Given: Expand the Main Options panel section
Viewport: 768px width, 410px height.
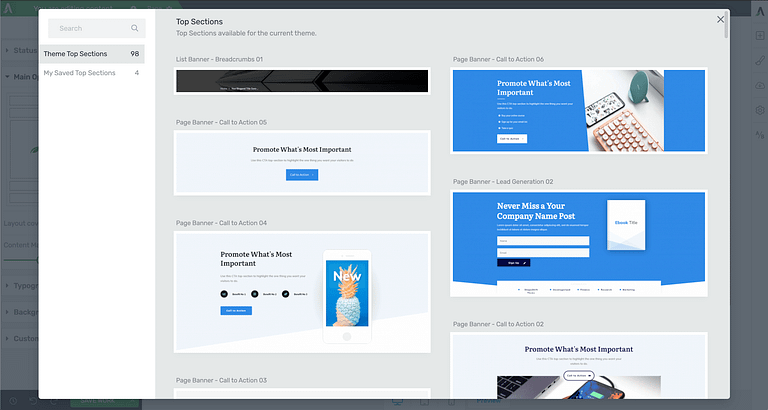Looking at the screenshot, I should (x=20, y=76).
